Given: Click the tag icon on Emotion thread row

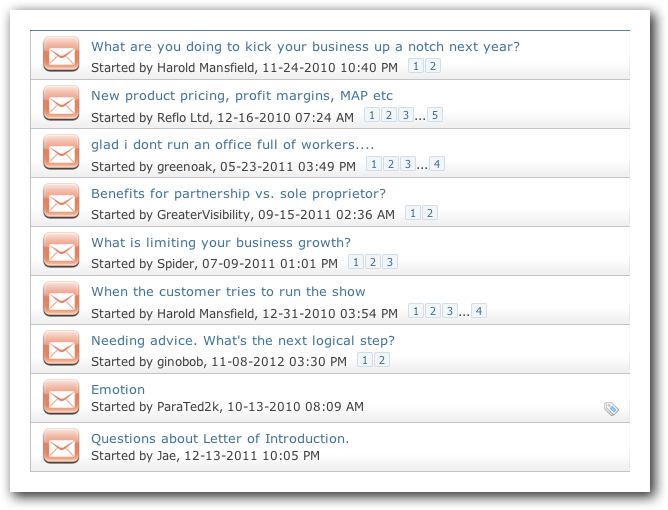Looking at the screenshot, I should pyautogui.click(x=611, y=409).
